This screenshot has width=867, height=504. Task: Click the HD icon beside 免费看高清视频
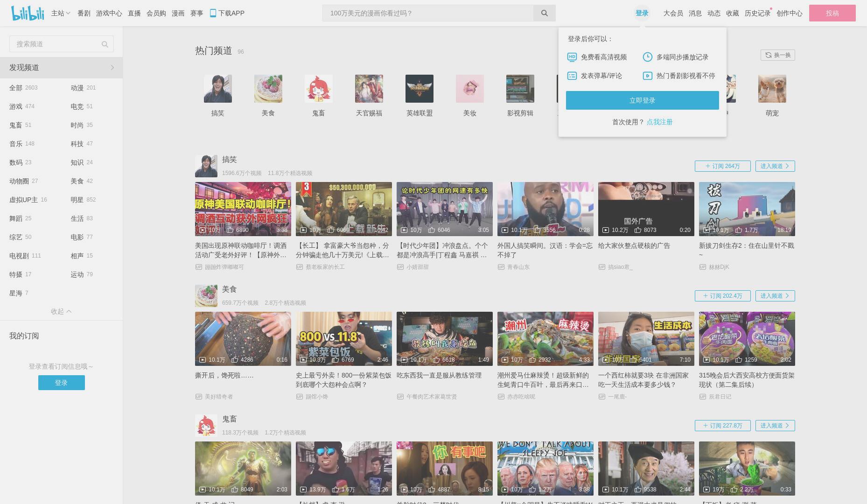pos(572,57)
